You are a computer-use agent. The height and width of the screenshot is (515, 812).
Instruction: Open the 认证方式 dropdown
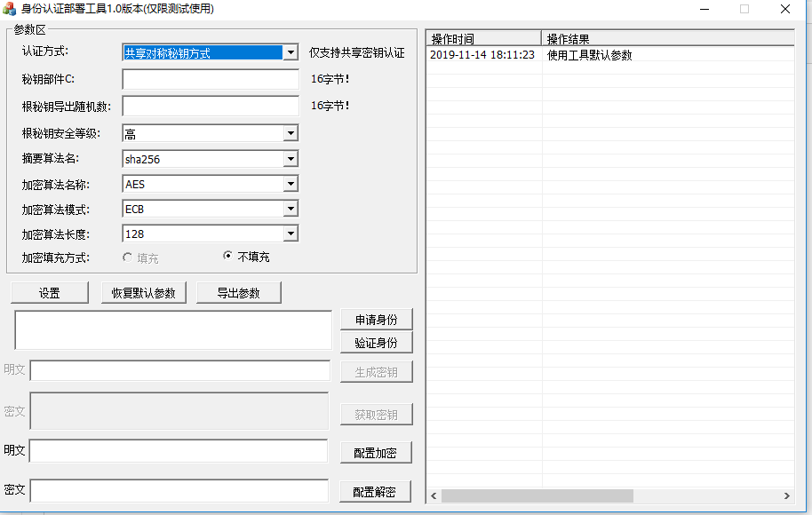(x=291, y=52)
